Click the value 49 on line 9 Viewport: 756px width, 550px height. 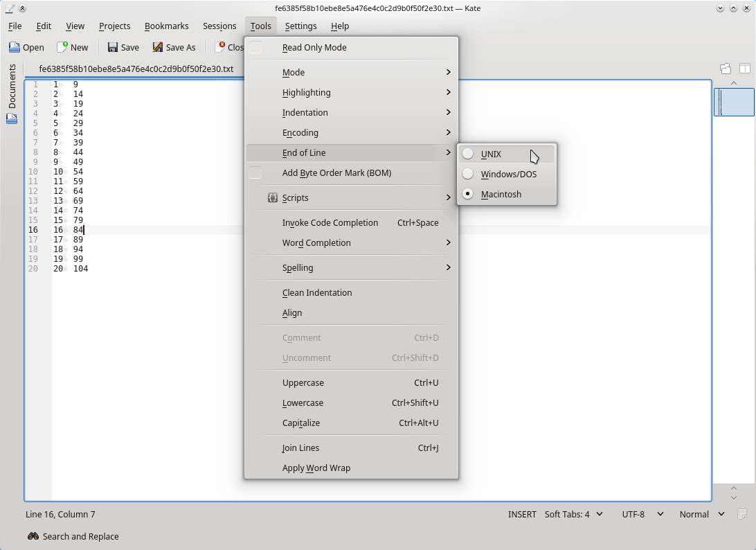(78, 162)
